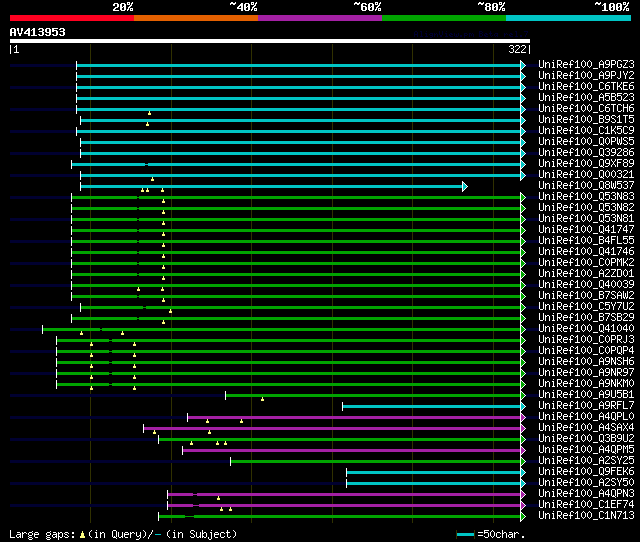
Task: Select UniRef100_A2ZD01 label
Action: [x=586, y=274]
